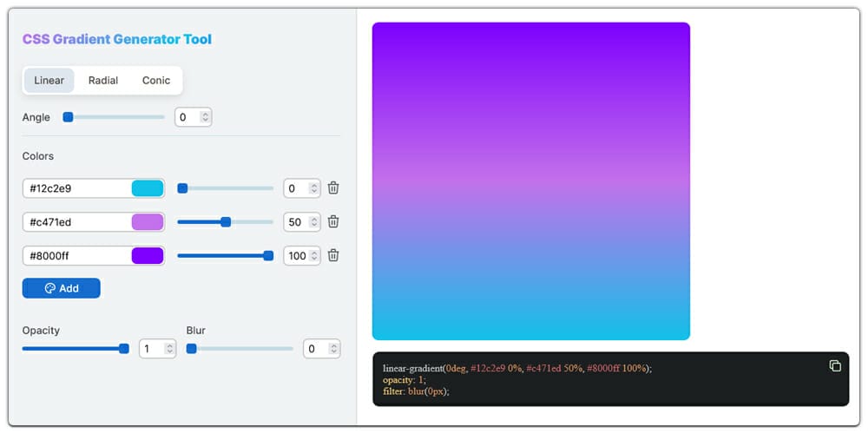Click the gradient preview square
The image size is (868, 434).
(x=530, y=181)
